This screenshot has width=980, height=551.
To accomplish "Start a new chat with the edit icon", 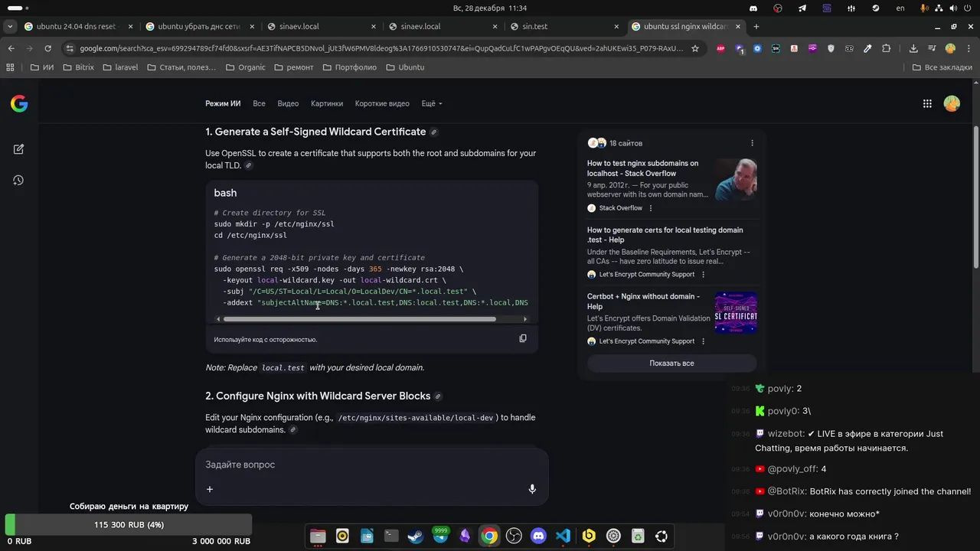I will pos(18,149).
